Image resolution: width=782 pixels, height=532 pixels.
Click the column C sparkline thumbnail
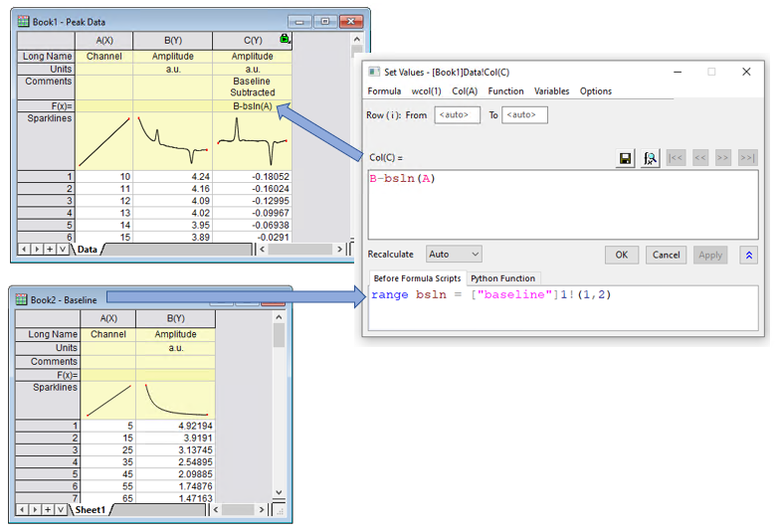coord(252,140)
